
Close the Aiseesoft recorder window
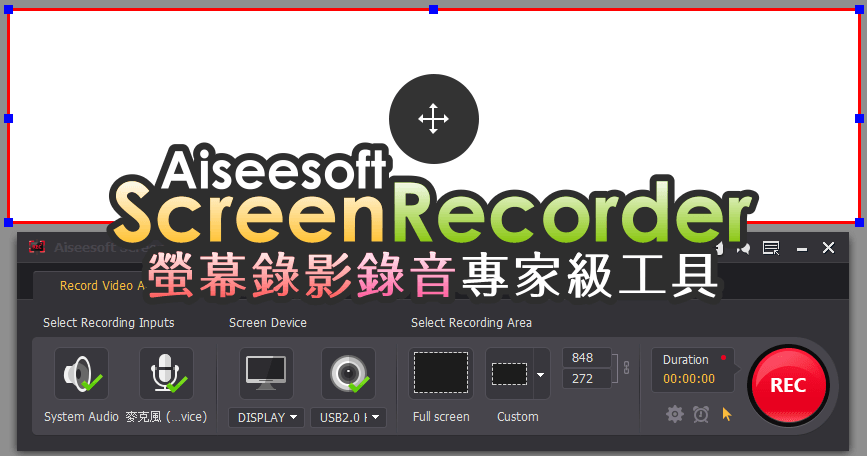(828, 248)
